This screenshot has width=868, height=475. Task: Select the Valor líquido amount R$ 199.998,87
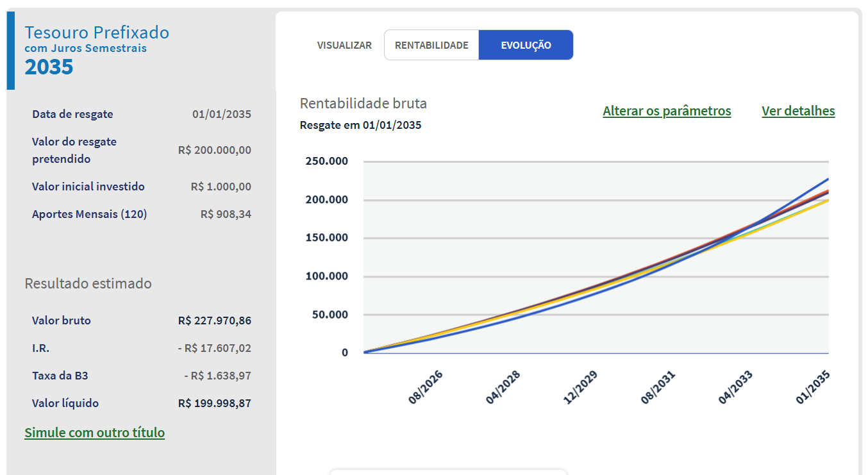coord(215,403)
